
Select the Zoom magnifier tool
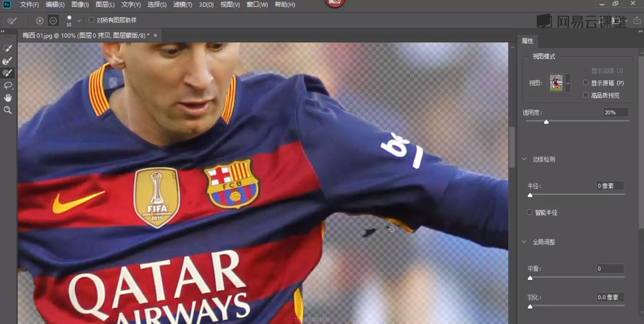[8, 110]
